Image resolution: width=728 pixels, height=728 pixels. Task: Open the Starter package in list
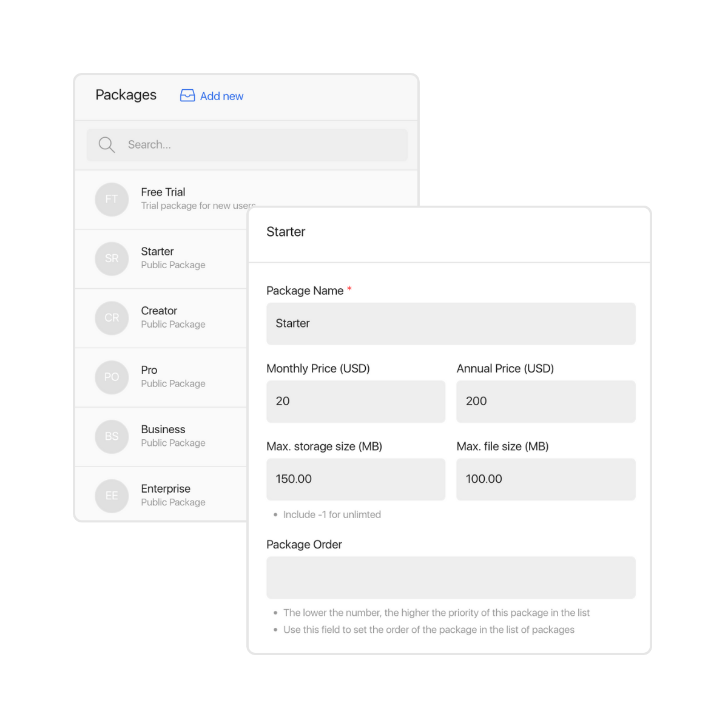pyautogui.click(x=161, y=259)
